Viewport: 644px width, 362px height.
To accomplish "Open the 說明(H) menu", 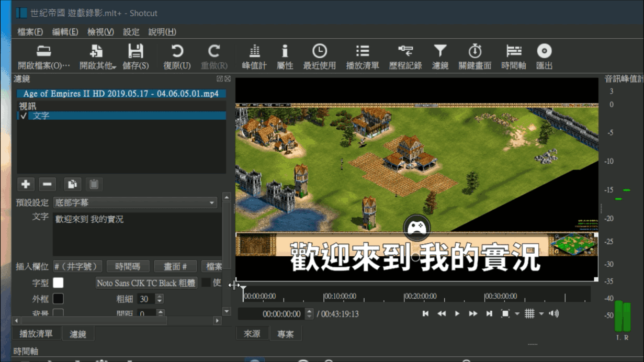I will coord(162,32).
